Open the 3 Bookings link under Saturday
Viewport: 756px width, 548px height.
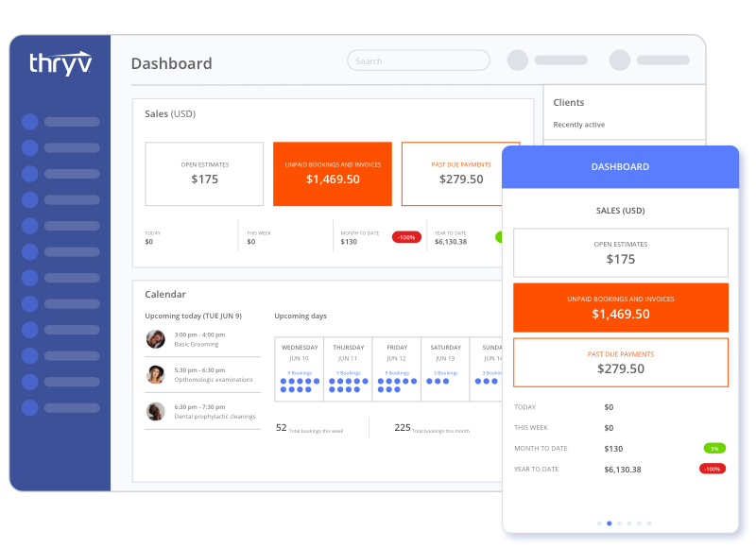coord(445,373)
